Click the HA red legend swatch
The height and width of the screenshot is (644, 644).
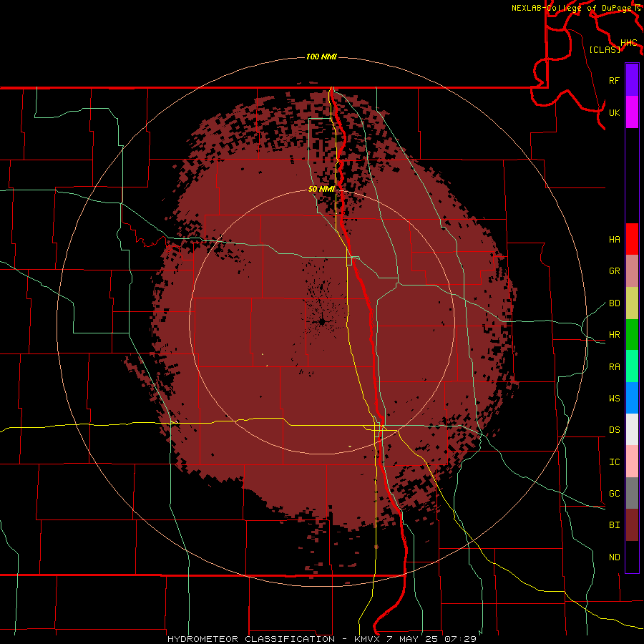(632, 239)
